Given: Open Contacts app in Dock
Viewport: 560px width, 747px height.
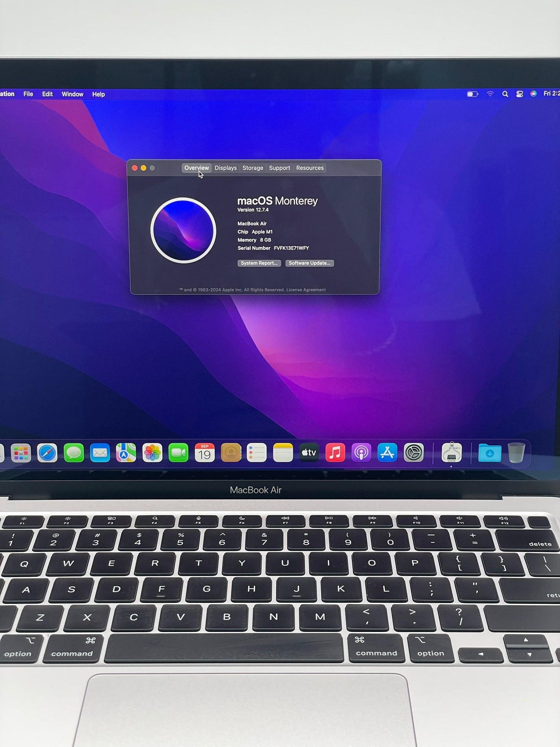Looking at the screenshot, I should [231, 453].
